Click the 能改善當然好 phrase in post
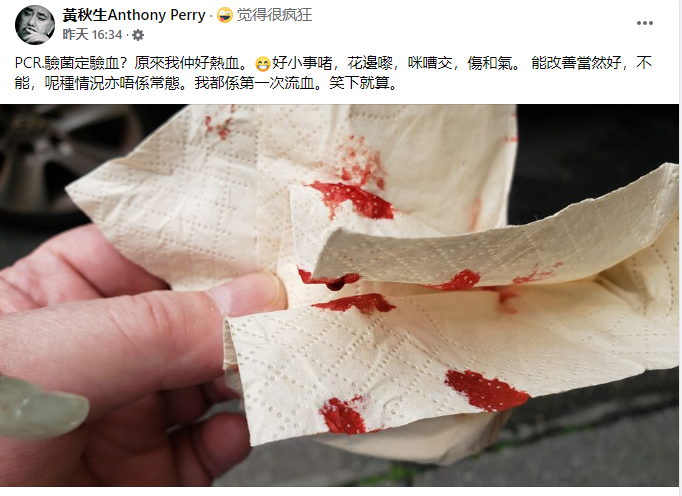This screenshot has height=496, width=682. tap(576, 63)
